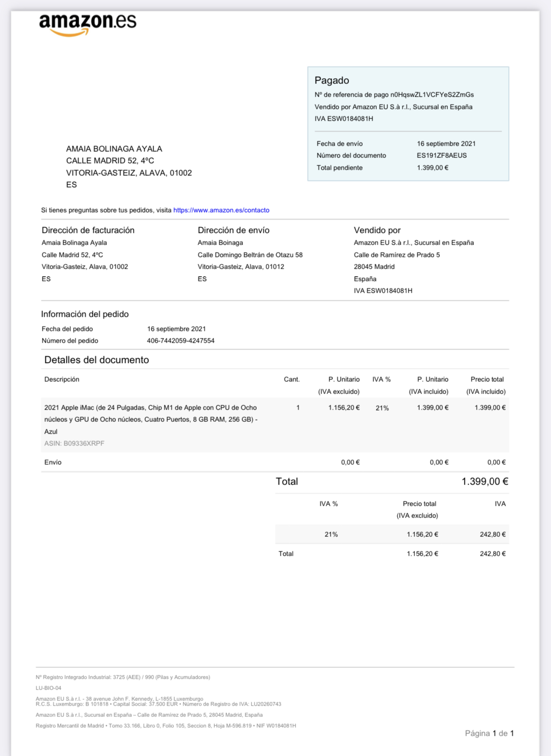
Task: Click '28045 Madrid' seller address line
Action: tap(374, 267)
